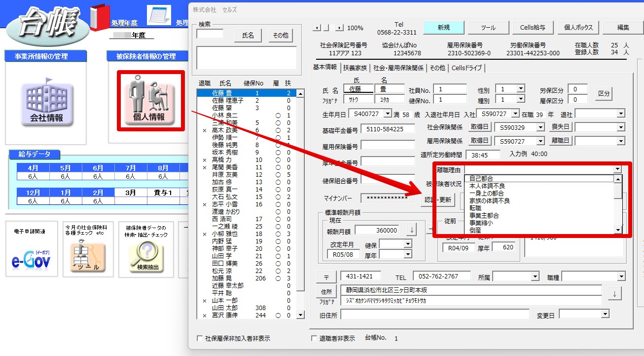Viewport: 644px width, 356px height.
Task: Open the 所属 dropdown
Action: [x=536, y=277]
